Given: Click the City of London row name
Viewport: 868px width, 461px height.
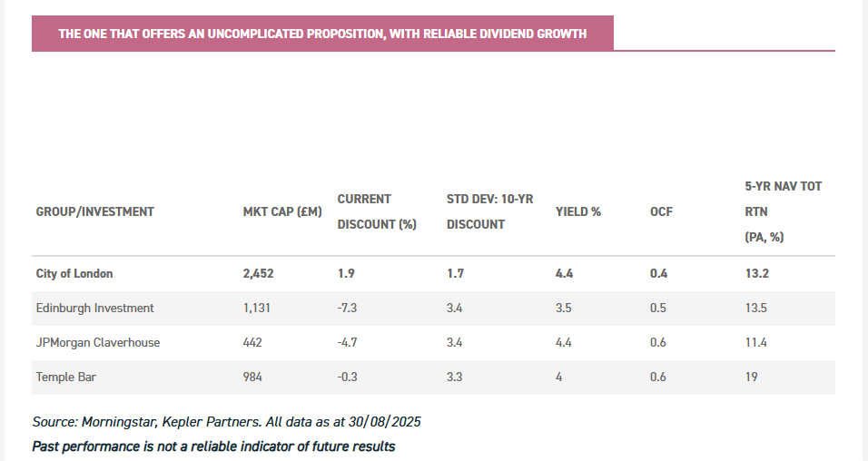Looking at the screenshot, I should pos(74,273).
